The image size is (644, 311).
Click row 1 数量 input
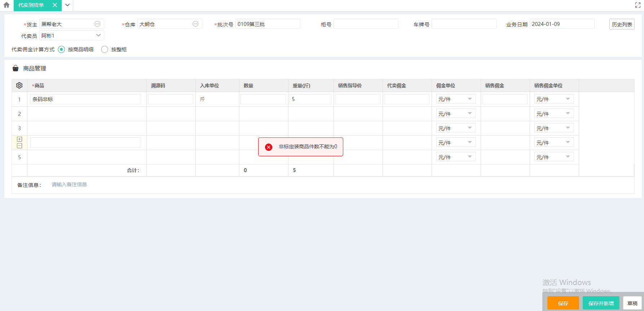pyautogui.click(x=263, y=99)
